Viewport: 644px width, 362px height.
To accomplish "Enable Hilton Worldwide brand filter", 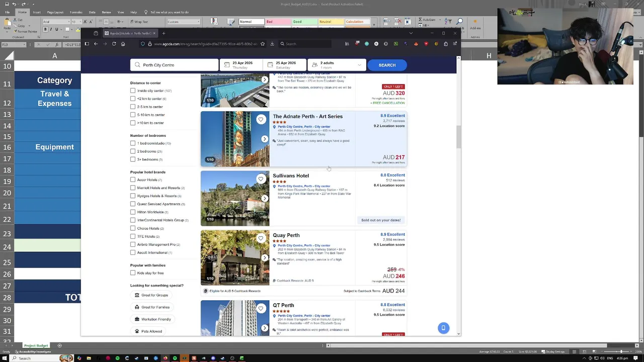I will tap(133, 212).
